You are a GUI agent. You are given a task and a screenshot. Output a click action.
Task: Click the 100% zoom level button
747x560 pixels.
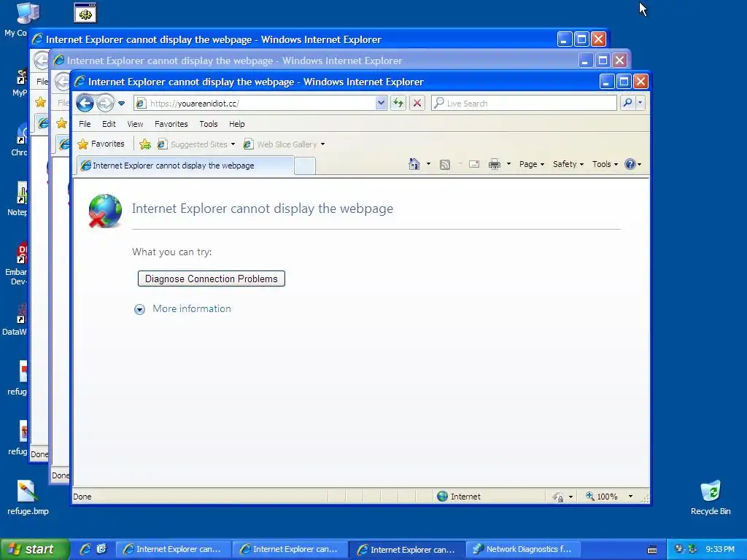[x=602, y=496]
